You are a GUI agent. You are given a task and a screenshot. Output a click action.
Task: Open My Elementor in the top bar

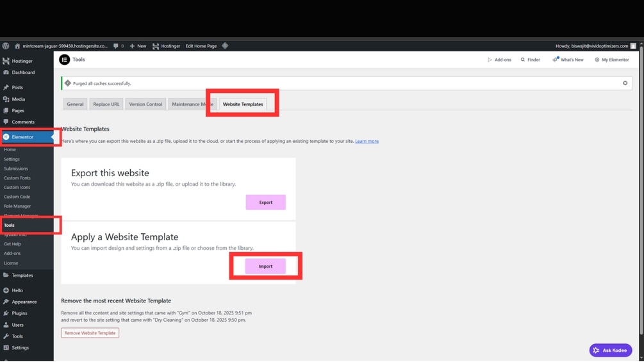611,60
